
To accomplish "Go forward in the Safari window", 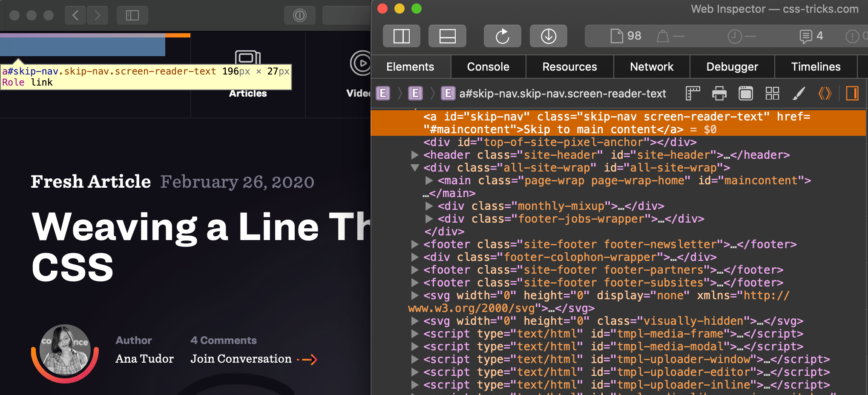I will point(98,16).
